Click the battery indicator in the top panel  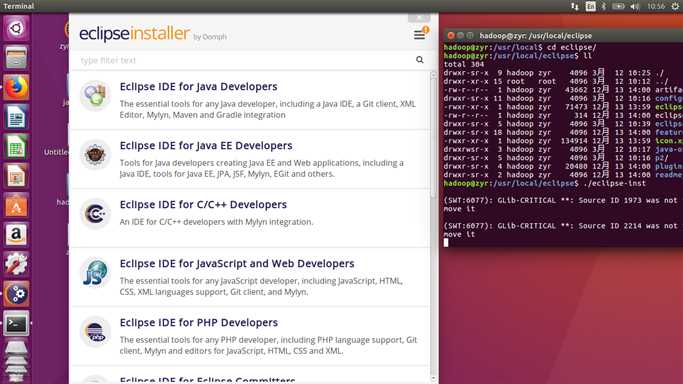pos(619,6)
